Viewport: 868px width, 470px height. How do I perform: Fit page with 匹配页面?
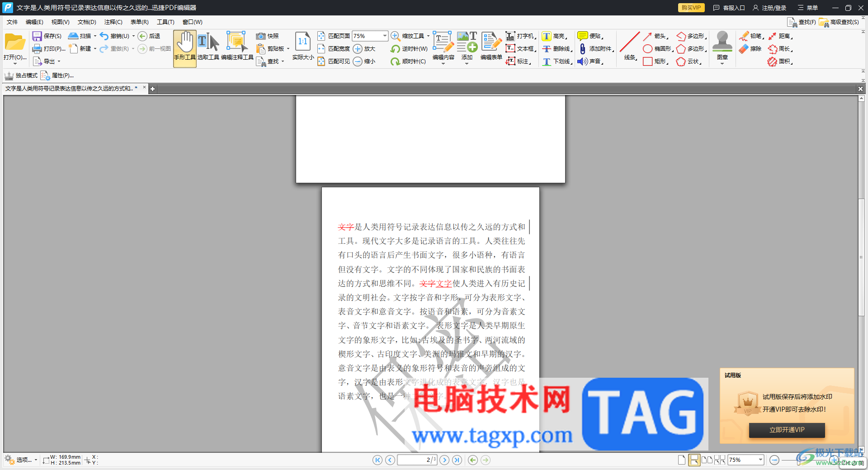click(334, 36)
